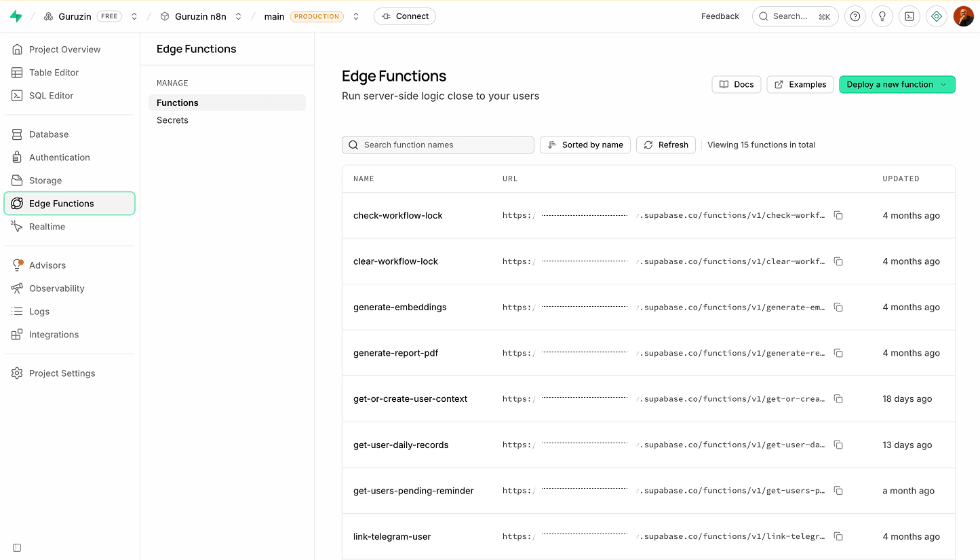Copy URL of check-workflow-lock function
Image resolution: width=980 pixels, height=560 pixels.
click(x=838, y=215)
